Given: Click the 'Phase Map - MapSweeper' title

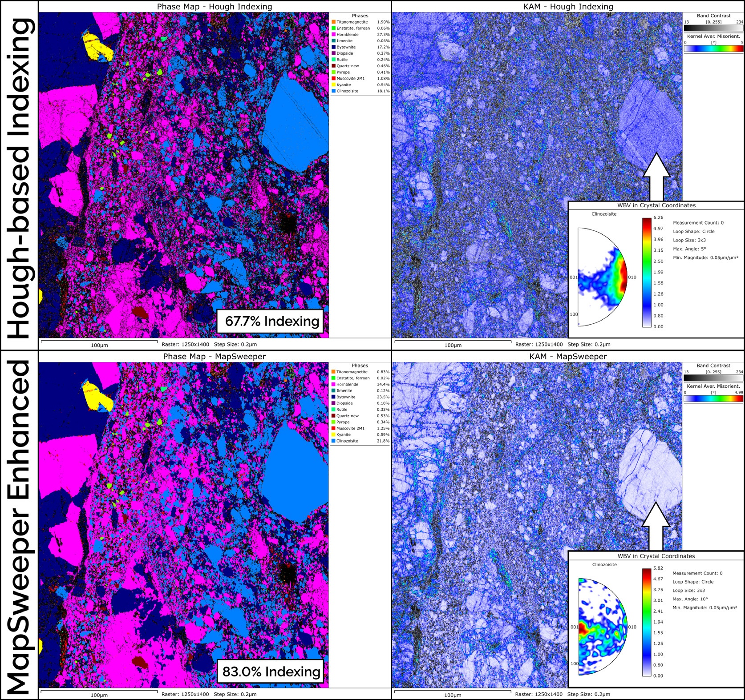Looking at the screenshot, I should [x=215, y=357].
